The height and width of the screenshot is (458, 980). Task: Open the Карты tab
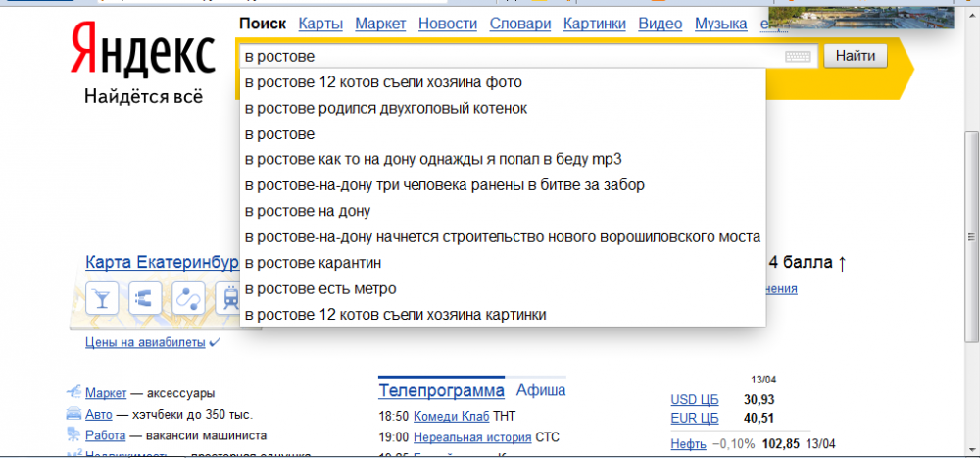pyautogui.click(x=320, y=24)
